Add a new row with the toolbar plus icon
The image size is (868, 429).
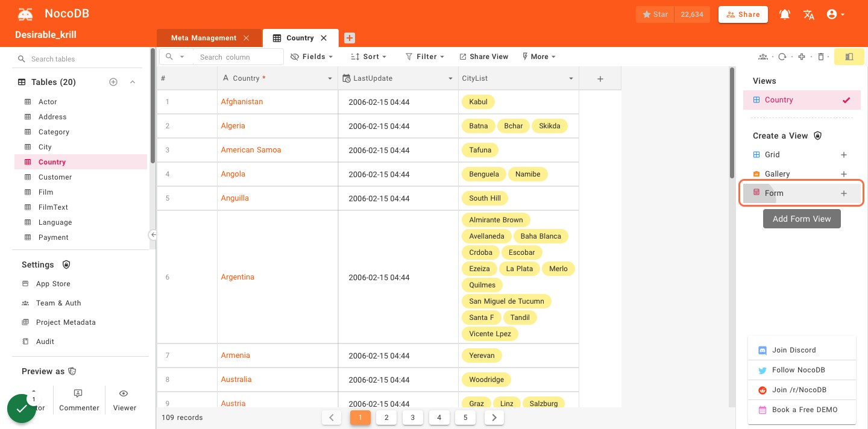(x=802, y=57)
